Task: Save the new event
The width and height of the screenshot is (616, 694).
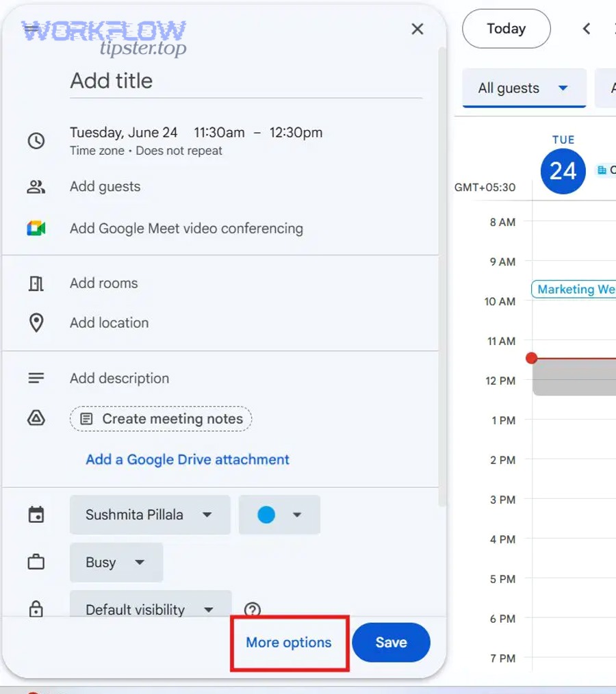Action: 391,642
